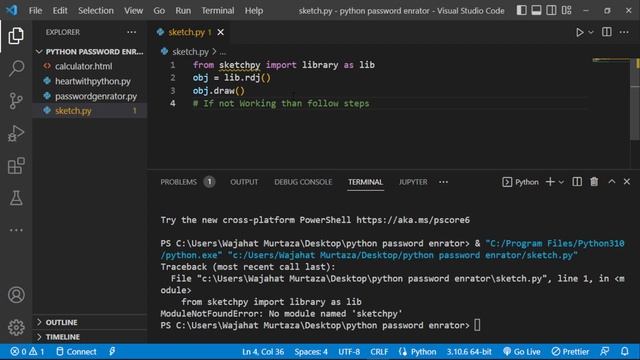Screen dimensions: 640x360
Task: Open the View menu
Action: [x=133, y=11]
